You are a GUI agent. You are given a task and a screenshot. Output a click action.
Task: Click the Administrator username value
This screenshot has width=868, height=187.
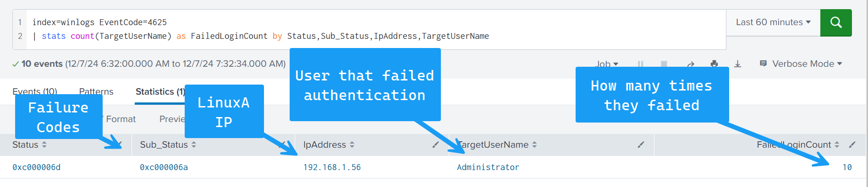click(488, 167)
